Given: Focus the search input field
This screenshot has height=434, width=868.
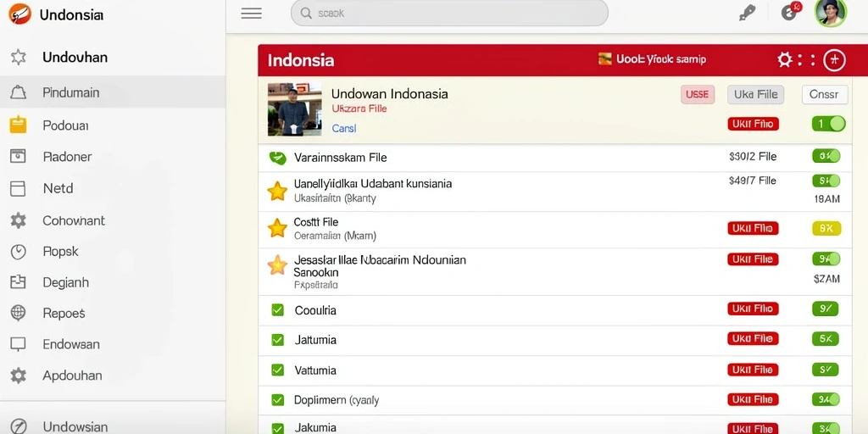Looking at the screenshot, I should coord(449,14).
